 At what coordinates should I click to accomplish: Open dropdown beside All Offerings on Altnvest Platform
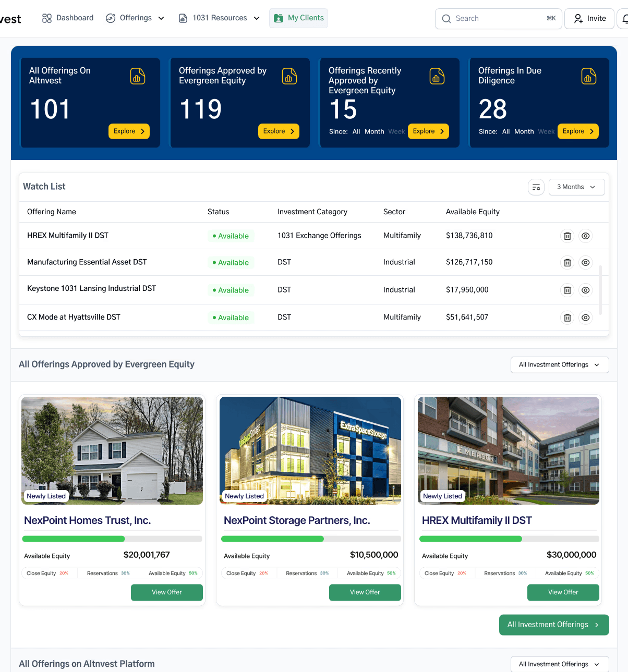[x=560, y=664]
